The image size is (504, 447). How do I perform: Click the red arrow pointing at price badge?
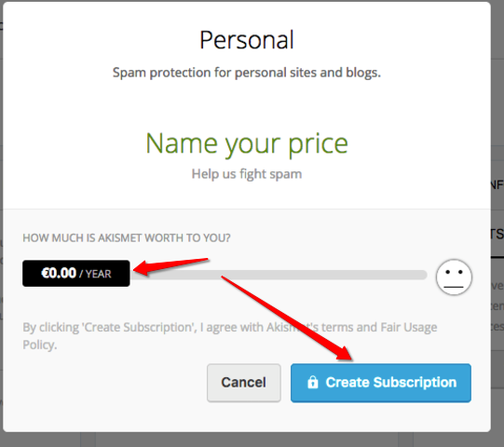coord(170,266)
